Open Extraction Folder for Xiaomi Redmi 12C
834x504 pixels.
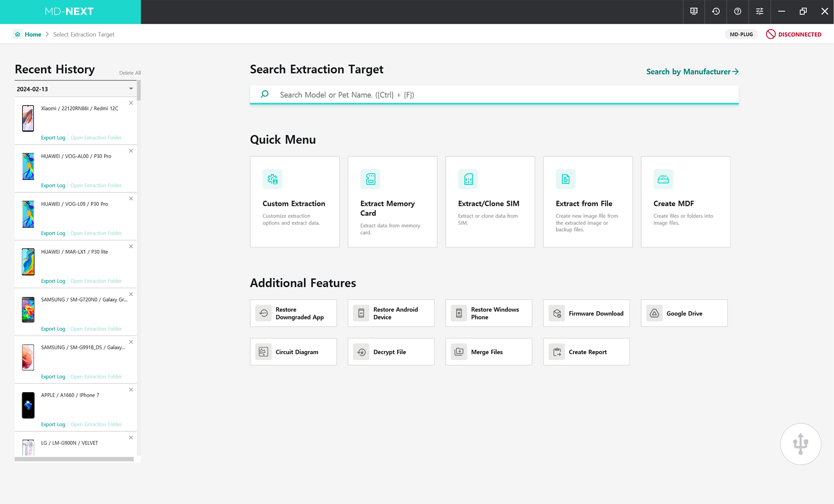[x=96, y=138]
